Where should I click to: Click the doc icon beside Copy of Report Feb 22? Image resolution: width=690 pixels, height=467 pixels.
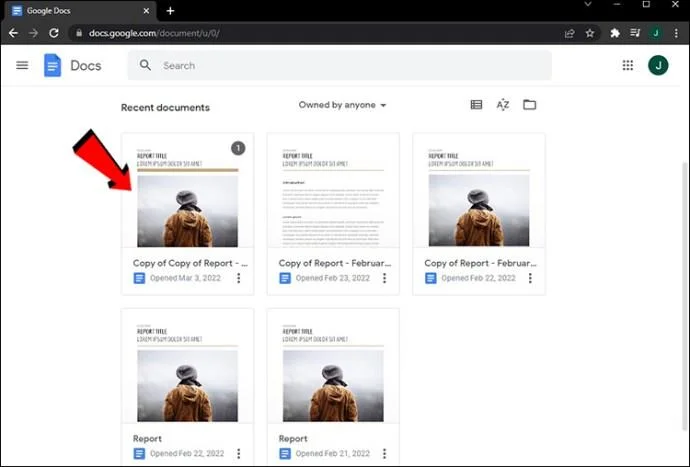(430, 278)
